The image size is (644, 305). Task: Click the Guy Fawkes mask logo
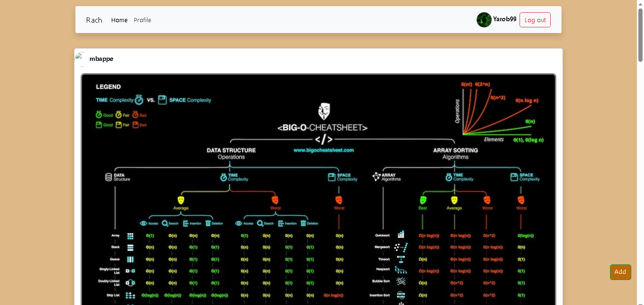pyautogui.click(x=323, y=111)
